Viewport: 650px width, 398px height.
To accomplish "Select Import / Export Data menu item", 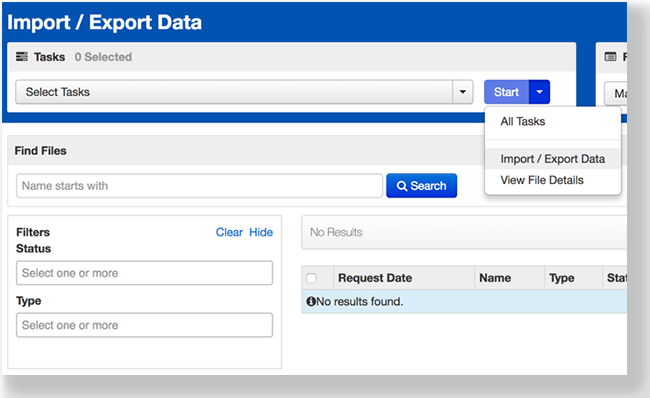I will point(553,159).
